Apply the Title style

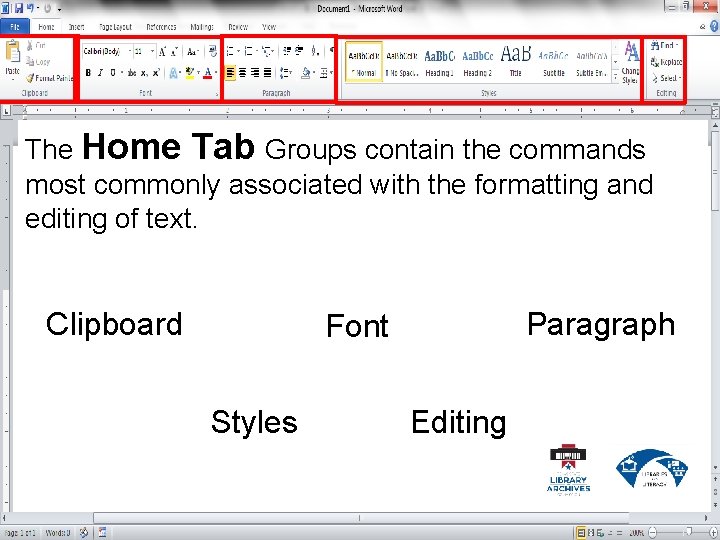click(x=516, y=62)
